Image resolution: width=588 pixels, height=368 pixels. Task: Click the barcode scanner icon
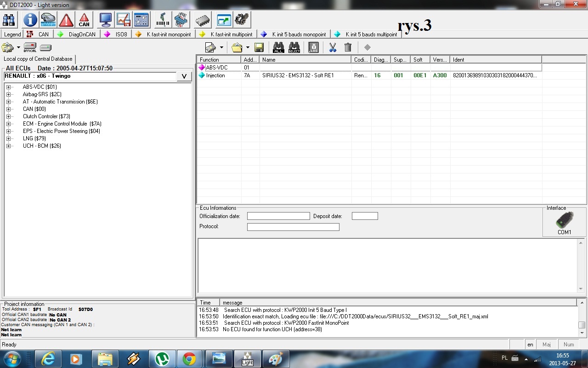[x=163, y=20]
